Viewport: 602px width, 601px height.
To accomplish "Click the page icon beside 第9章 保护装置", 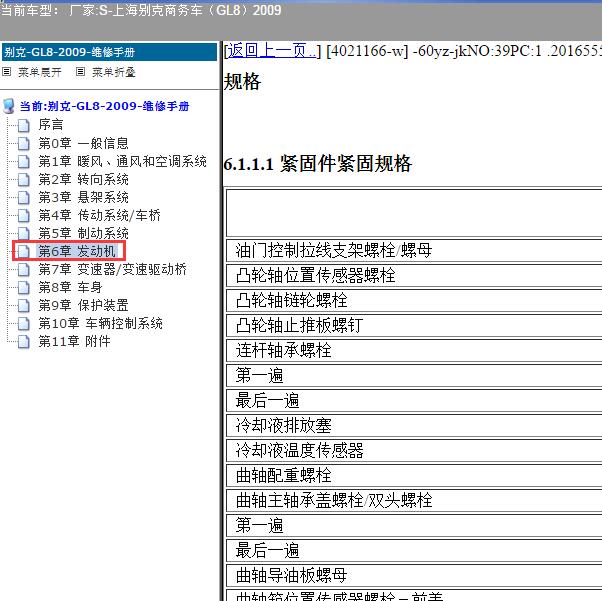I will coord(23,305).
